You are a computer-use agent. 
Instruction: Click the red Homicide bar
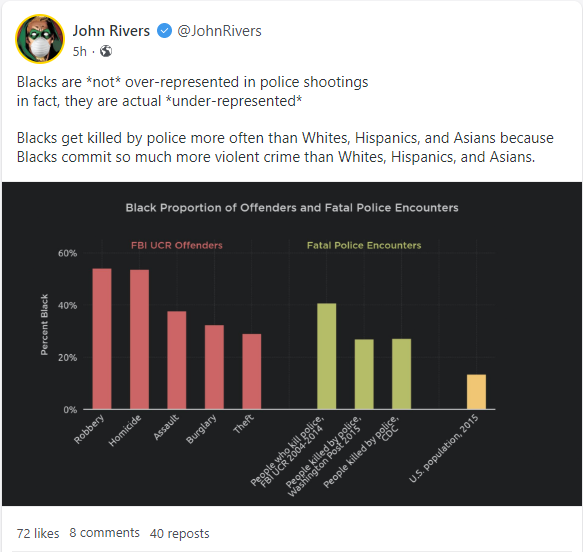point(139,339)
